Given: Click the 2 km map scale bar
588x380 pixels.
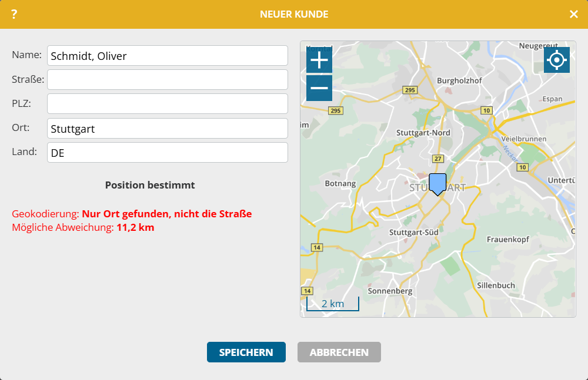Looking at the screenshot, I should 333,304.
